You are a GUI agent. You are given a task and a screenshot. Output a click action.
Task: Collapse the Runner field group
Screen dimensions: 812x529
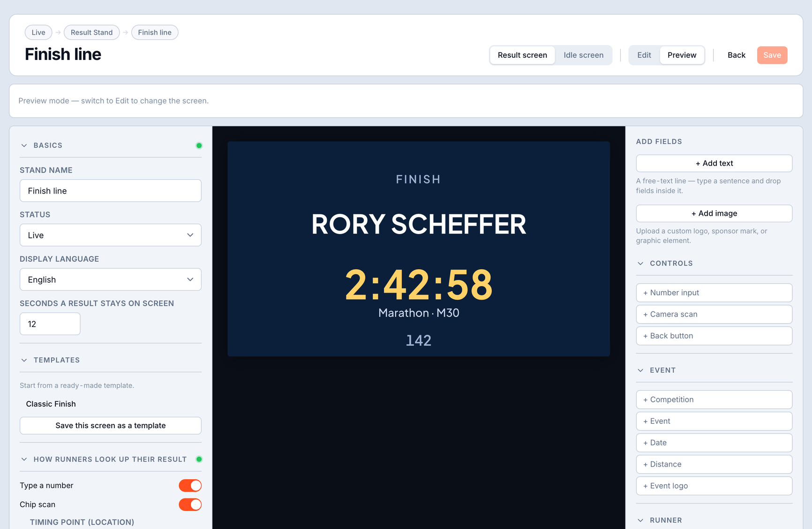click(640, 521)
